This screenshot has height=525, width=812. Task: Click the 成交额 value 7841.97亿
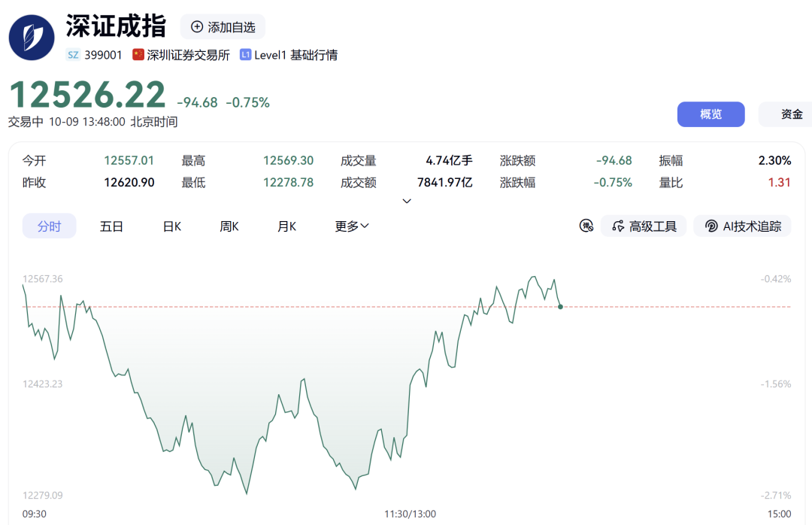(x=445, y=183)
